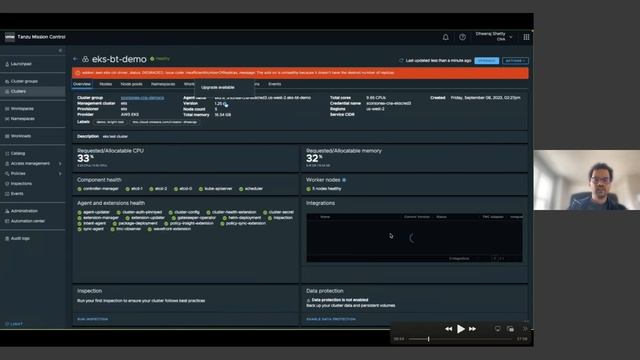Screen dimensions: 640x360
Task: Click the warning icon in the orange alert banner
Action: (x=78, y=73)
